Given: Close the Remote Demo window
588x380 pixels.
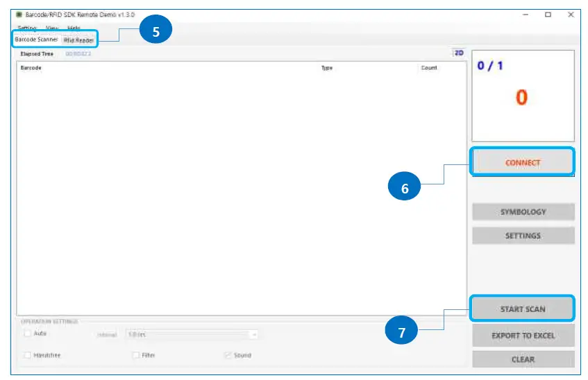Looking at the screenshot, I should tap(571, 15).
